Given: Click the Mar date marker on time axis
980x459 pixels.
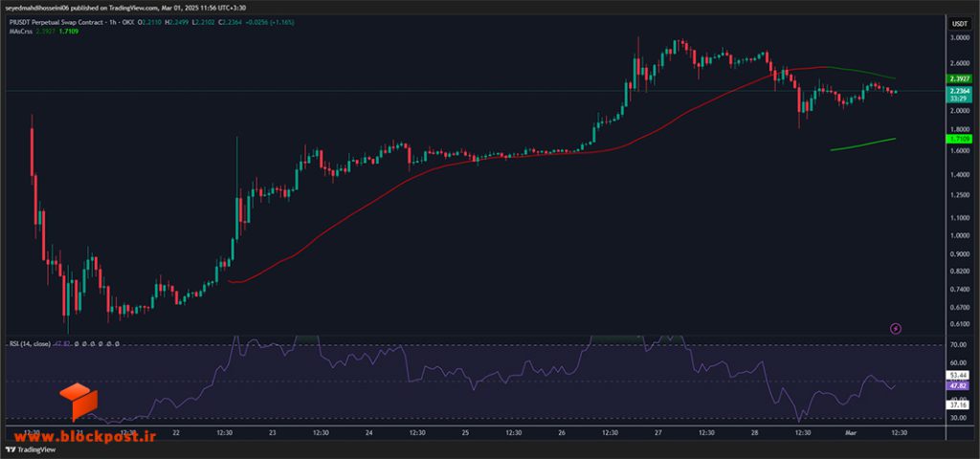Looking at the screenshot, I should (x=850, y=432).
